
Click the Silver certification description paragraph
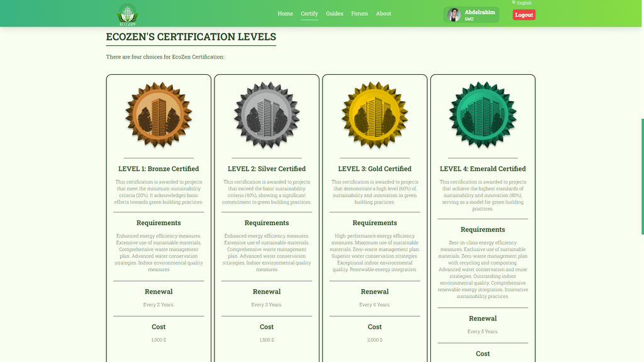[x=267, y=192]
